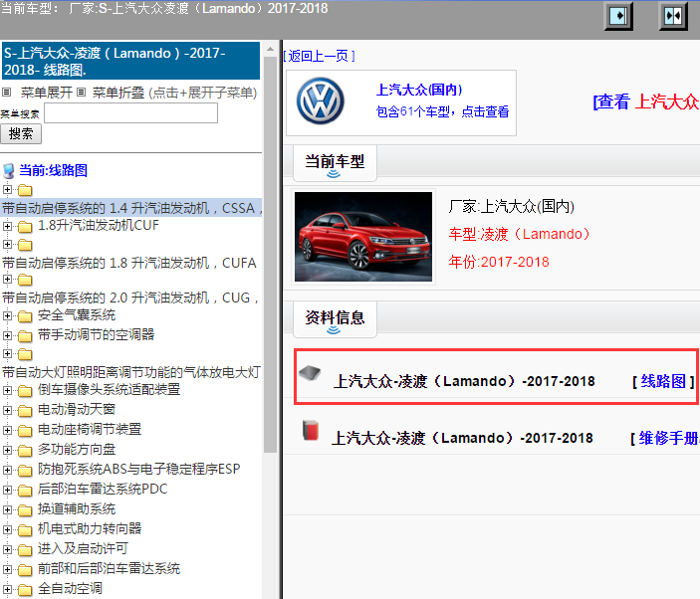Select 带自动大灯照明距离调节功能的气体放电大灯 item

coord(131,372)
